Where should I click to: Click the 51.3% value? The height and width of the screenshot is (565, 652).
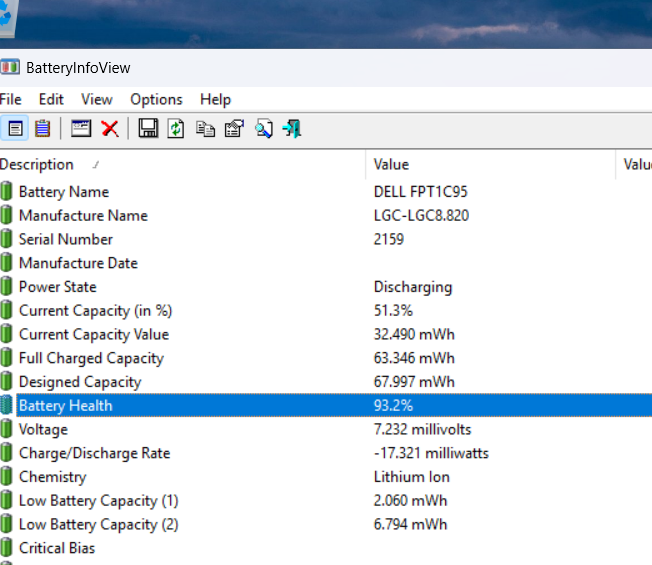393,311
